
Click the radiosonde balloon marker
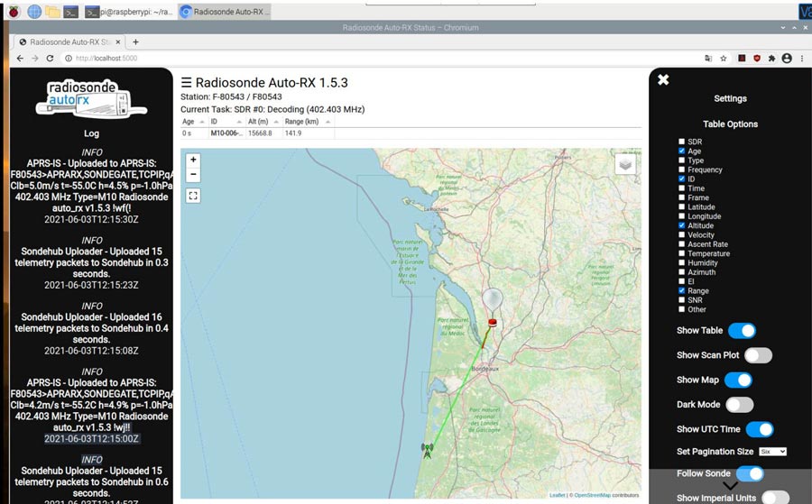[x=492, y=299]
